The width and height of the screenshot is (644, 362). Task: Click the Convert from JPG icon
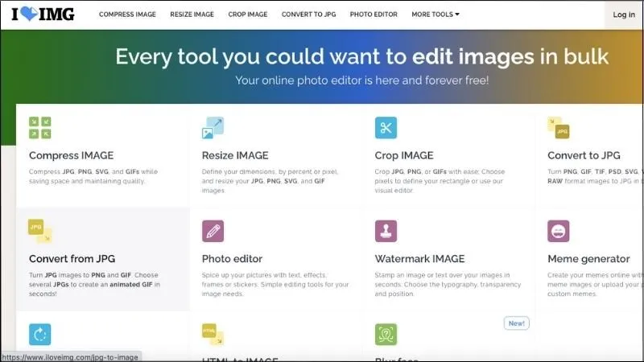click(40, 231)
